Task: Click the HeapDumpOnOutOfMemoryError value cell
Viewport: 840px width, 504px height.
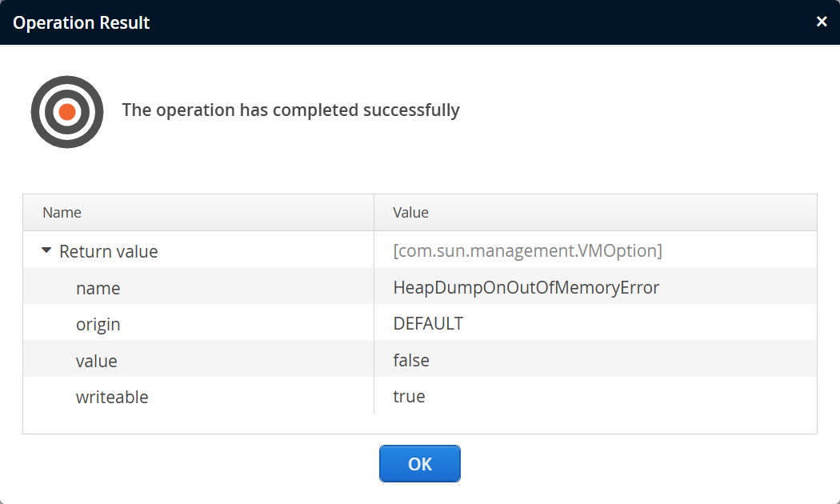Action: tap(526, 287)
